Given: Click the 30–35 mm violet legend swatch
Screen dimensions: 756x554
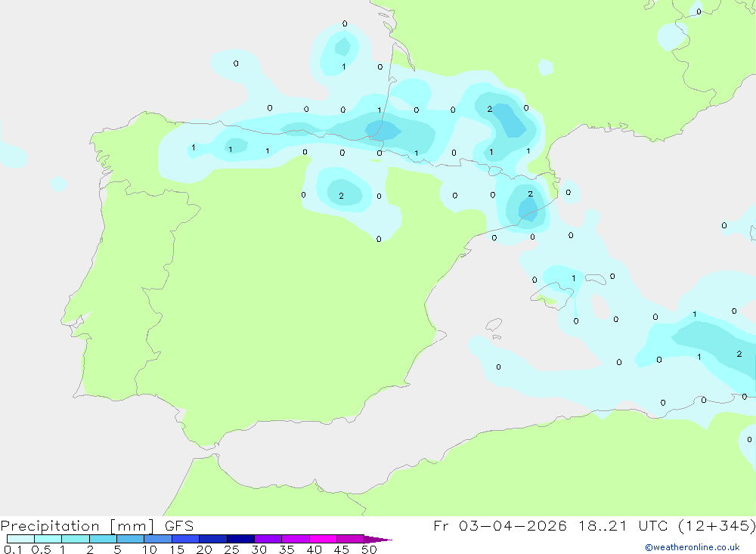Looking at the screenshot, I should point(268,539).
